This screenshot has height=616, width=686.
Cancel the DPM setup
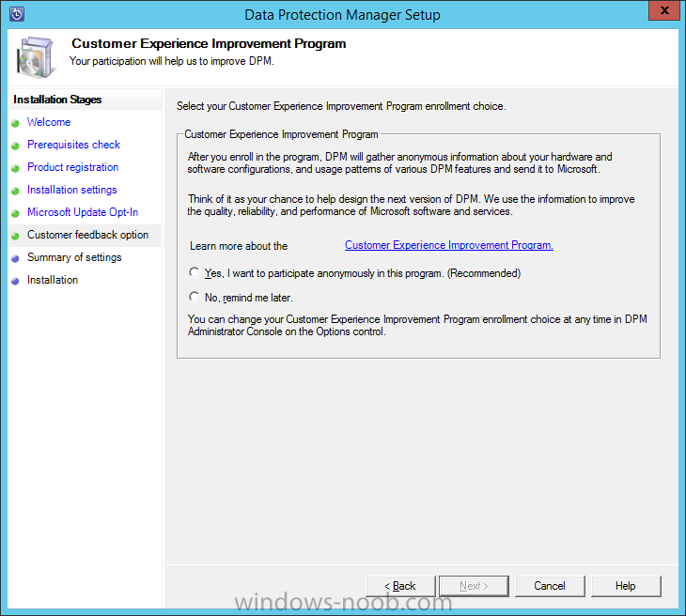tap(550, 586)
